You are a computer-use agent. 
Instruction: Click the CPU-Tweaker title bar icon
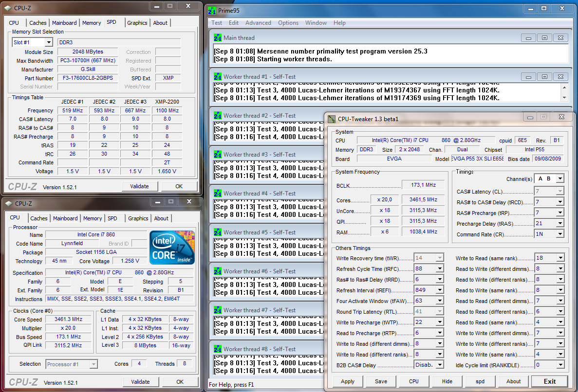332,119
